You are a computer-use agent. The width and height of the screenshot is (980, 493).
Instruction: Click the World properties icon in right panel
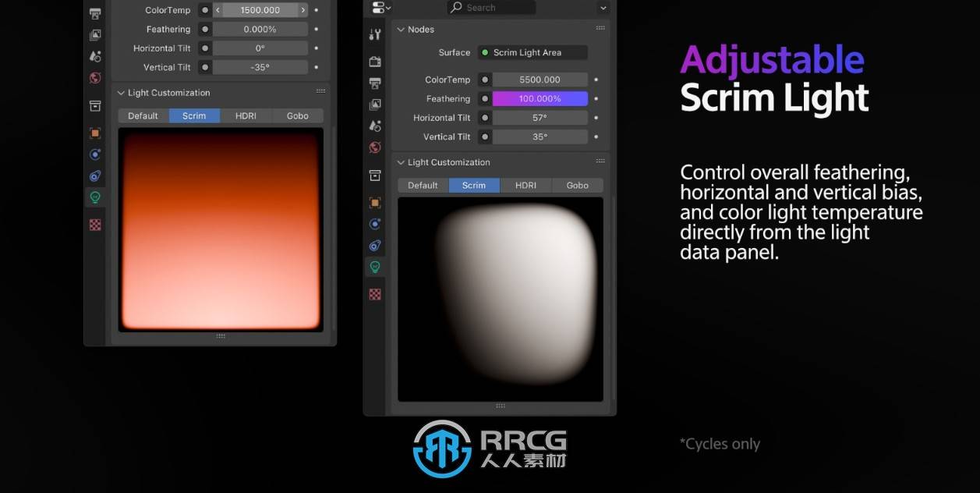(x=375, y=147)
